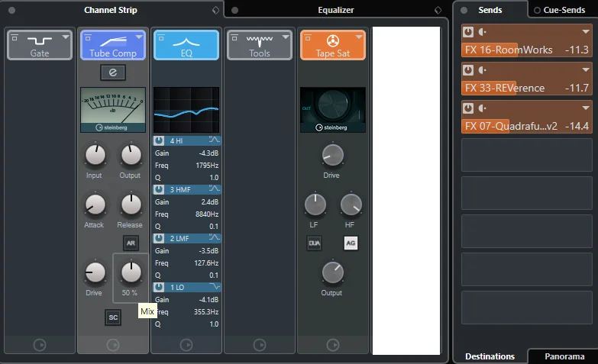This screenshot has height=364, width=598.
Task: Adjust the Tube Comp Input knob
Action: (x=95, y=155)
